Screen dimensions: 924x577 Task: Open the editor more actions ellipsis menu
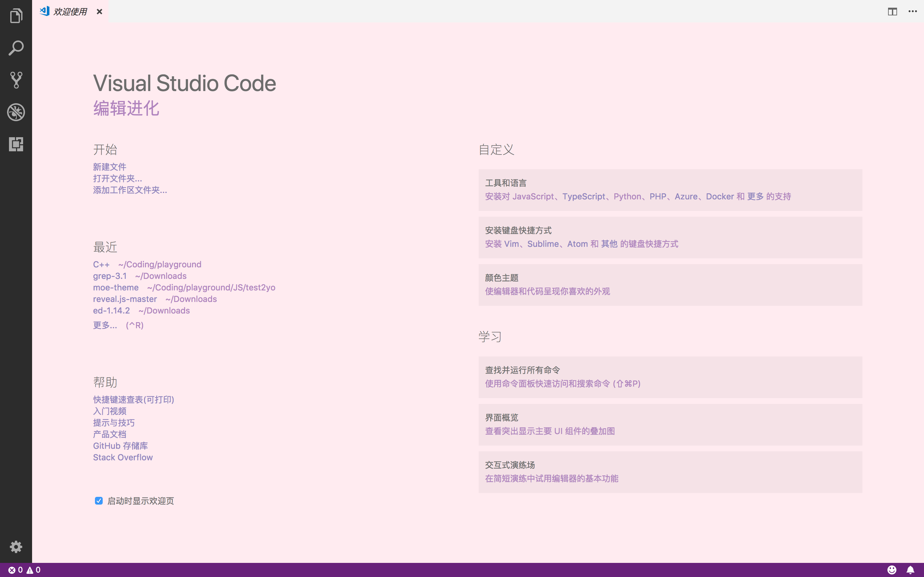pos(912,12)
